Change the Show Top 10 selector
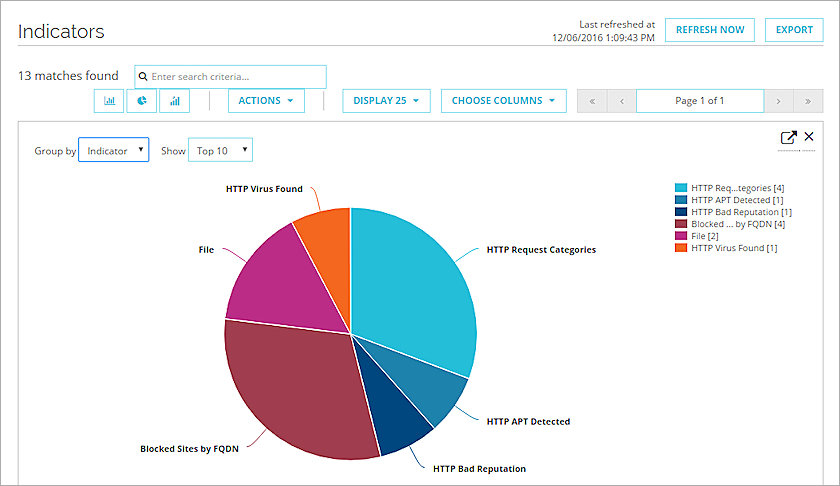840x486 pixels. (220, 150)
